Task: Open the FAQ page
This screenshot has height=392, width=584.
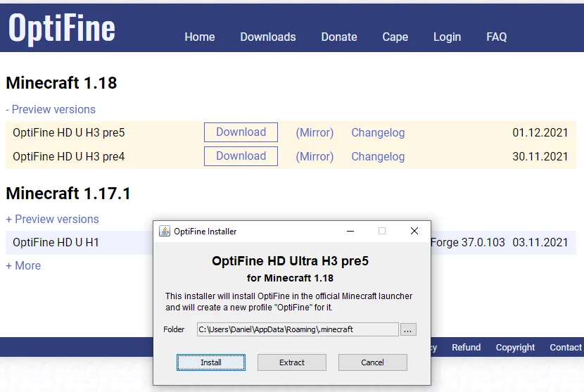Action: (496, 37)
